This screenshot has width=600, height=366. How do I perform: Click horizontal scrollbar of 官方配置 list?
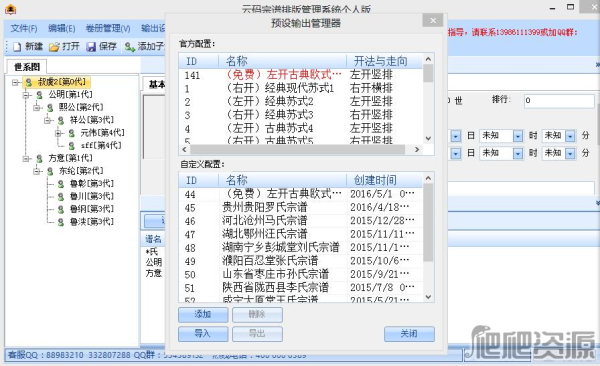coord(297,150)
